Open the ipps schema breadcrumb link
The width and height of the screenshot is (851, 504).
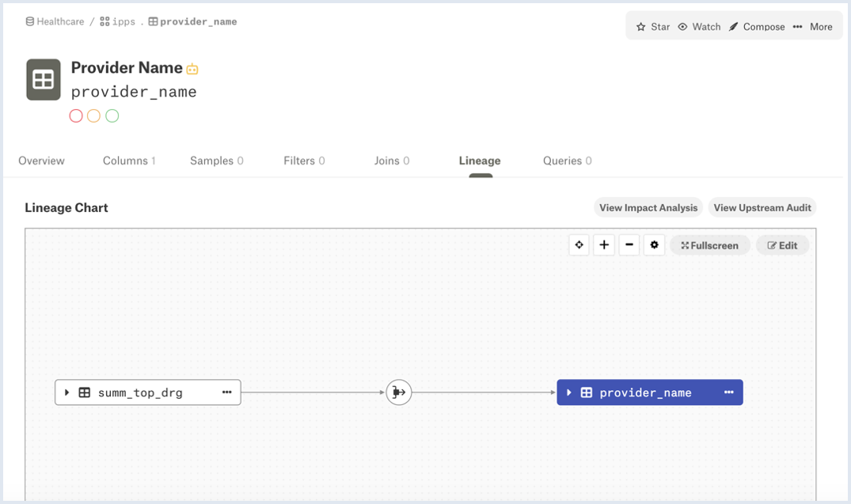point(117,21)
